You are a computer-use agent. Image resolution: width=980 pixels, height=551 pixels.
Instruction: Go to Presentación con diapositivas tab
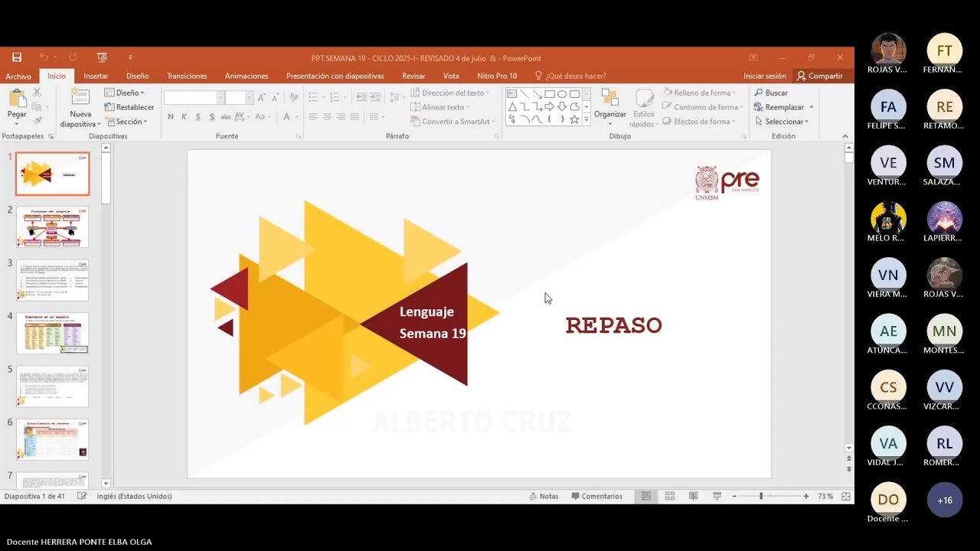click(x=335, y=77)
